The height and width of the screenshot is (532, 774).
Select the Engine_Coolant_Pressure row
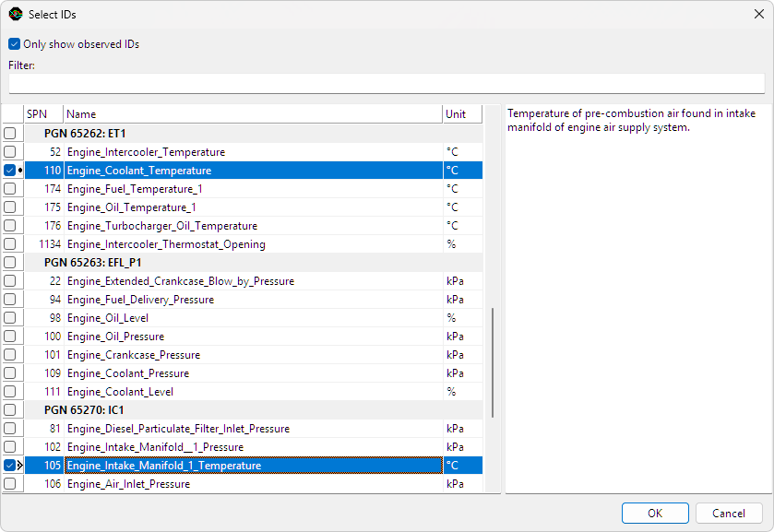pyautogui.click(x=254, y=373)
